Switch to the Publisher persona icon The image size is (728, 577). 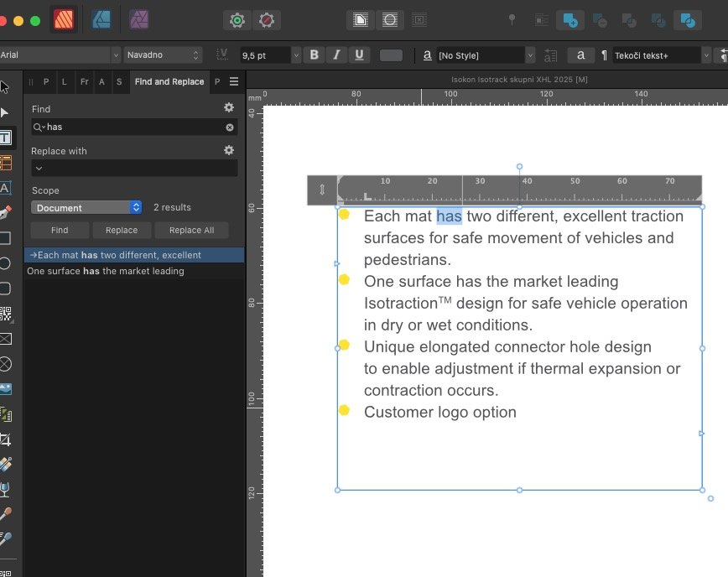[64, 20]
